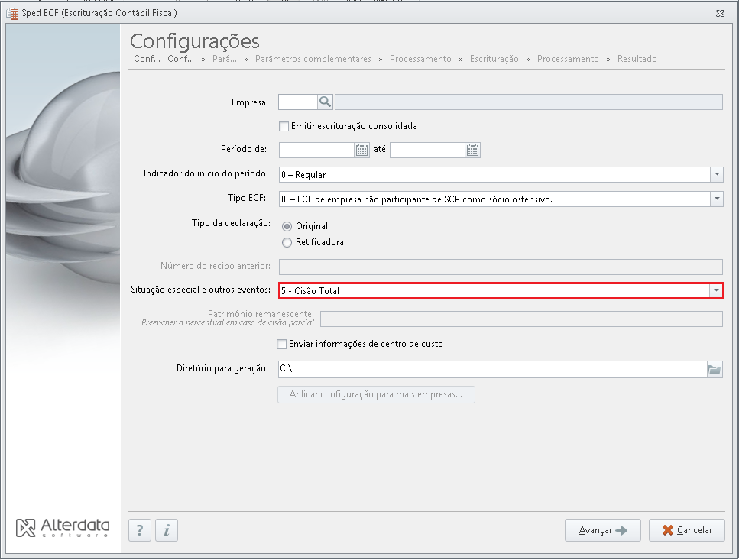This screenshot has width=739, height=560.
Task: Open the Período de start calendar picker
Action: [x=361, y=151]
